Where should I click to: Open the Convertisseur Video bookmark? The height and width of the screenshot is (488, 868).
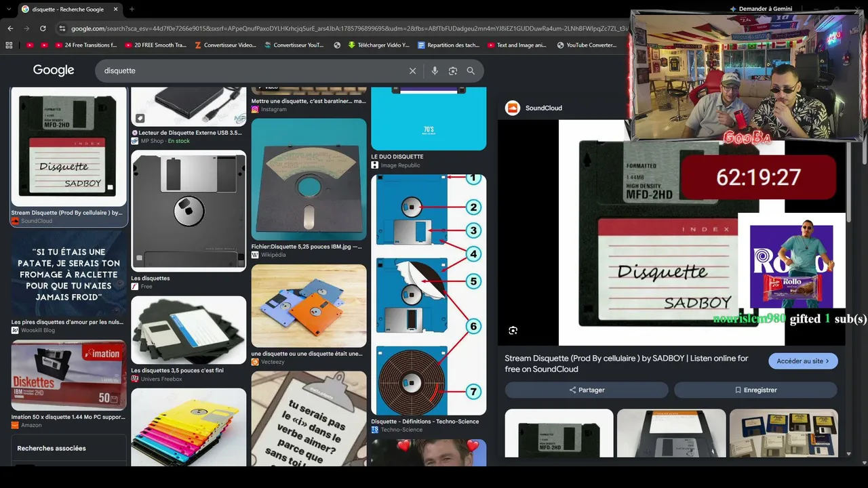[x=225, y=45]
